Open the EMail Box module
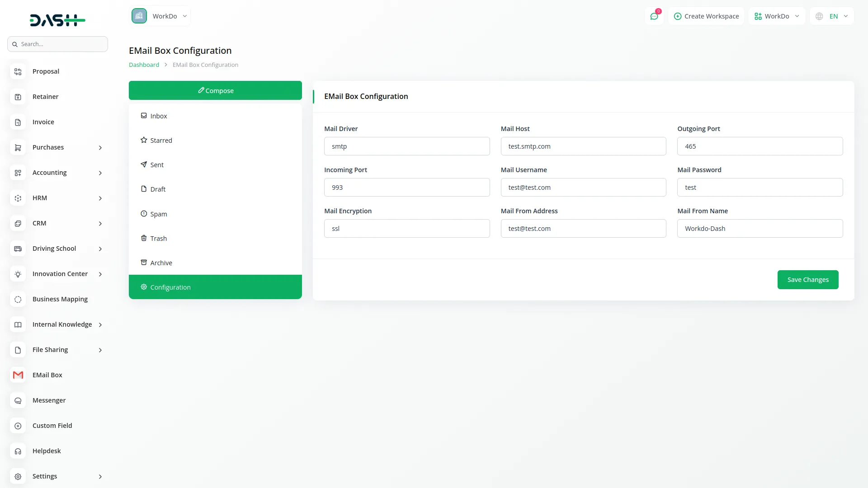Image resolution: width=868 pixels, height=488 pixels. click(47, 375)
